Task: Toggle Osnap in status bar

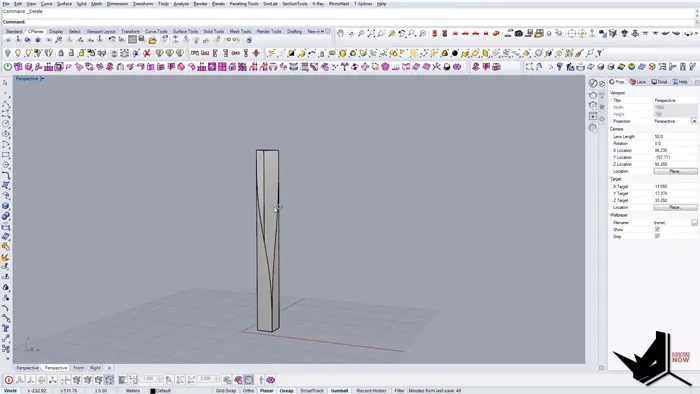Action: tap(287, 390)
